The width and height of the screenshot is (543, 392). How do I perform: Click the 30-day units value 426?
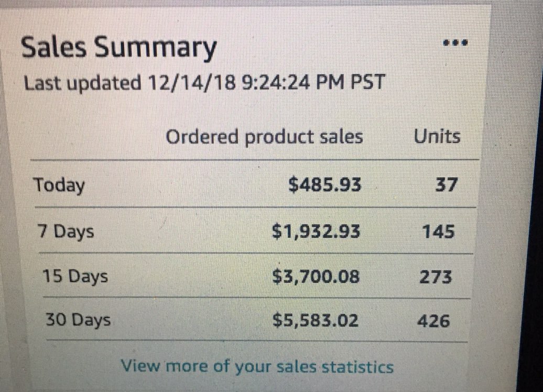point(433,320)
